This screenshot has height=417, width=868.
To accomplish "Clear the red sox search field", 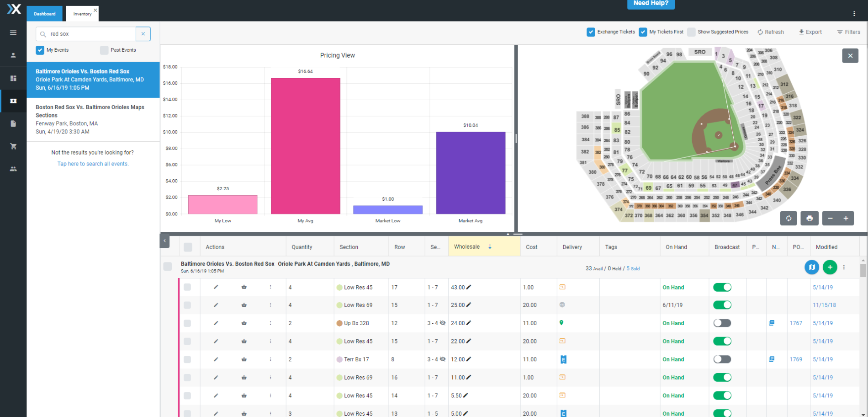I will tap(143, 34).
